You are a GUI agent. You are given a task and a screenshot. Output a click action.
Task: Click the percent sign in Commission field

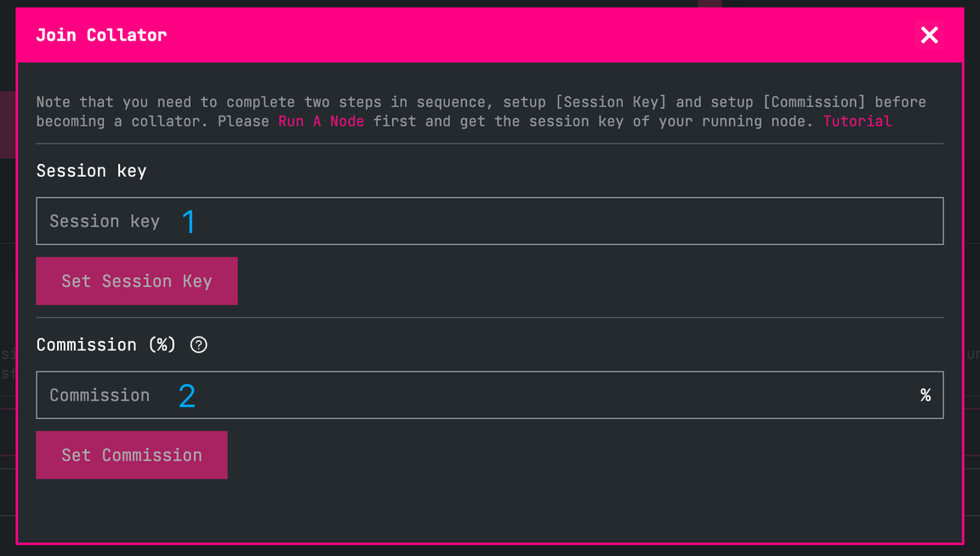tap(926, 395)
